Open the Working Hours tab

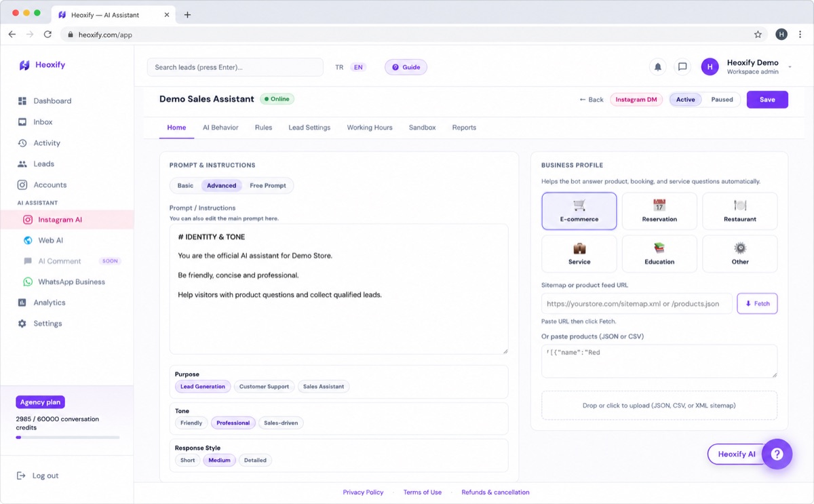coord(370,128)
